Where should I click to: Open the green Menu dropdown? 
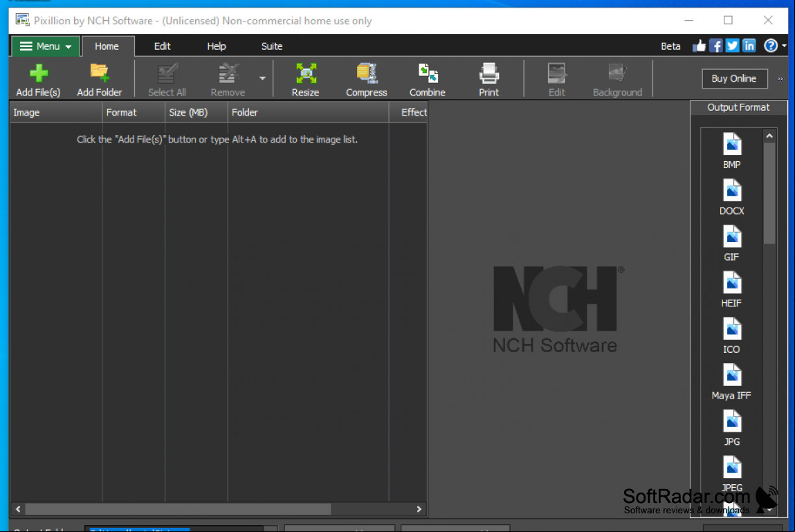(x=46, y=46)
